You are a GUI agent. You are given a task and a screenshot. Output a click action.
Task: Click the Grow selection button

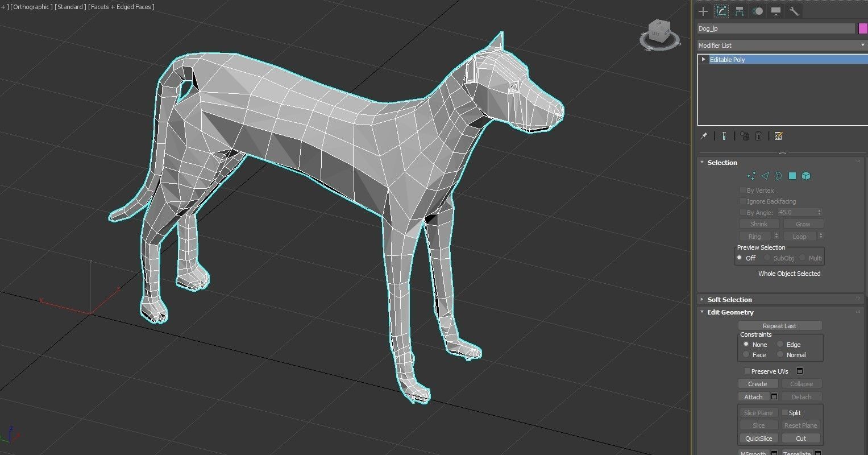pos(803,224)
